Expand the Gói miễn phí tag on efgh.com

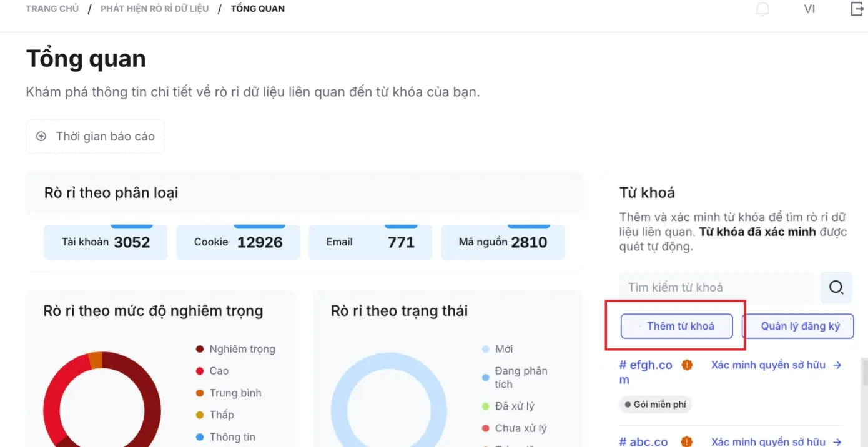tap(655, 404)
